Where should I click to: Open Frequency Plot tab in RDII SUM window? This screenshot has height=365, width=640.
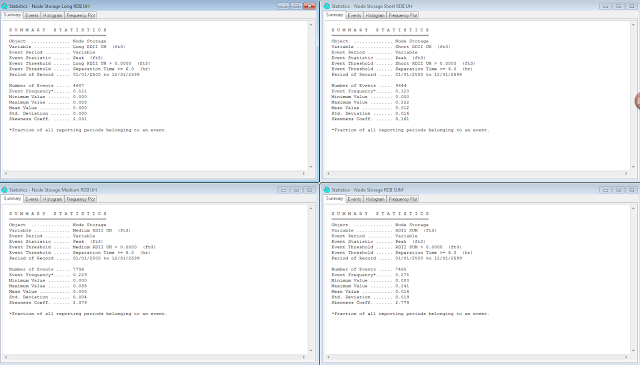[x=403, y=199]
